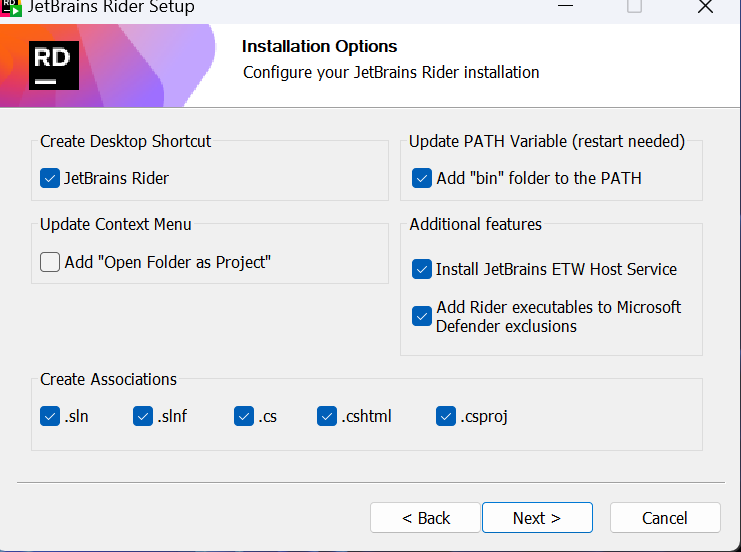Click the Rider installer icon in title bar
Screen dimensions: 741x552
coord(11,8)
